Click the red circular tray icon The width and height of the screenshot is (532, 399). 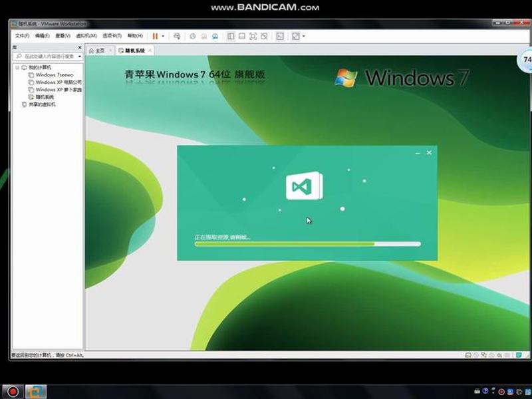(501, 392)
